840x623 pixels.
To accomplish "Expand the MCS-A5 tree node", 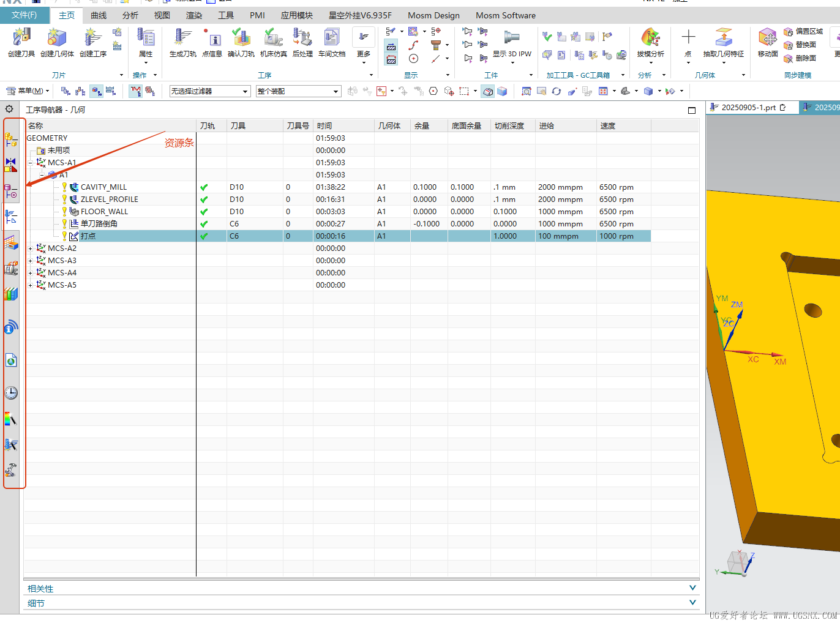I will (30, 285).
